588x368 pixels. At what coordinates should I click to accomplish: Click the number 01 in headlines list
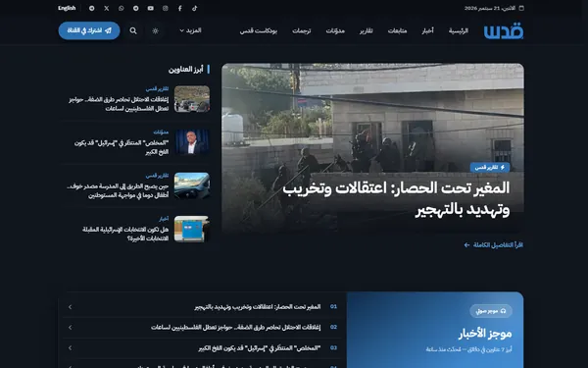[x=333, y=306]
